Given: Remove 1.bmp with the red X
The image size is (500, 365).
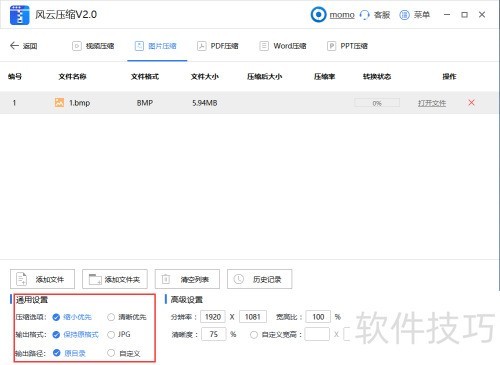Looking at the screenshot, I should [x=471, y=103].
